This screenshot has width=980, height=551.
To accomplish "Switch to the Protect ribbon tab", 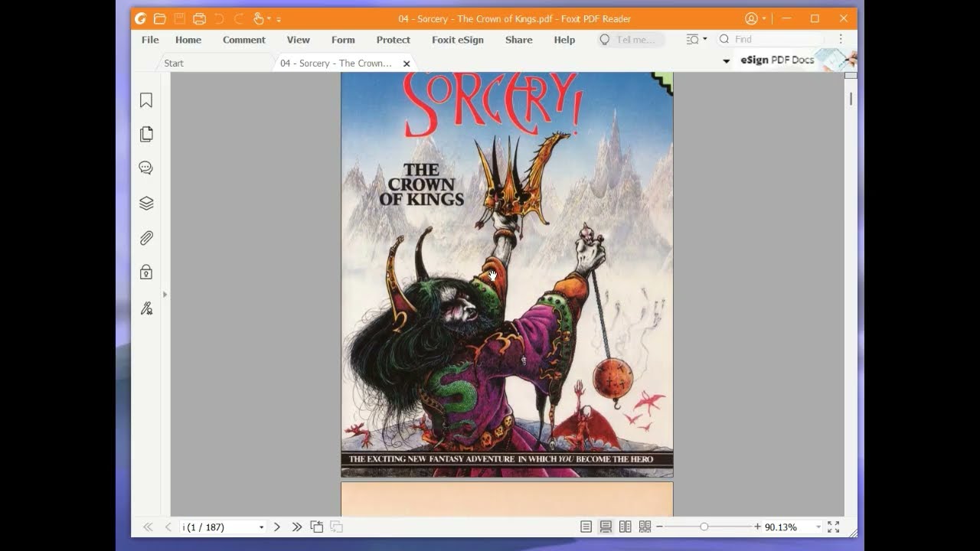I will (x=394, y=40).
